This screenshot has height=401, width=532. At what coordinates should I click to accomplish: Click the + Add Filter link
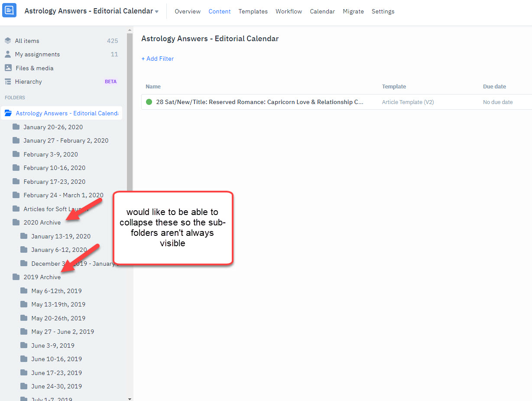158,59
